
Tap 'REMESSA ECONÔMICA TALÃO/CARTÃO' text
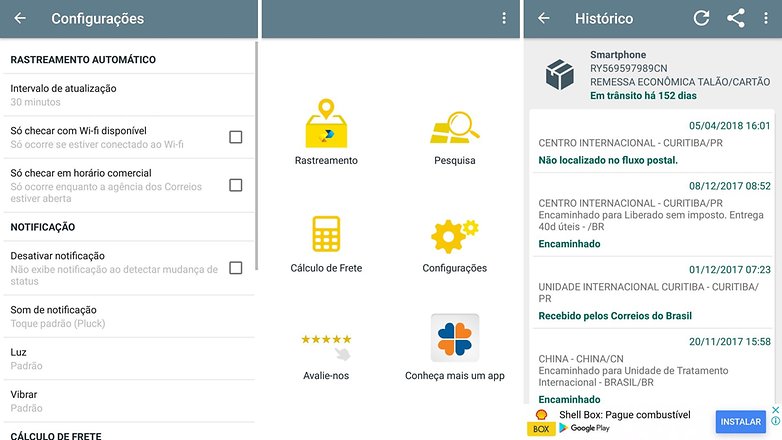coord(680,82)
